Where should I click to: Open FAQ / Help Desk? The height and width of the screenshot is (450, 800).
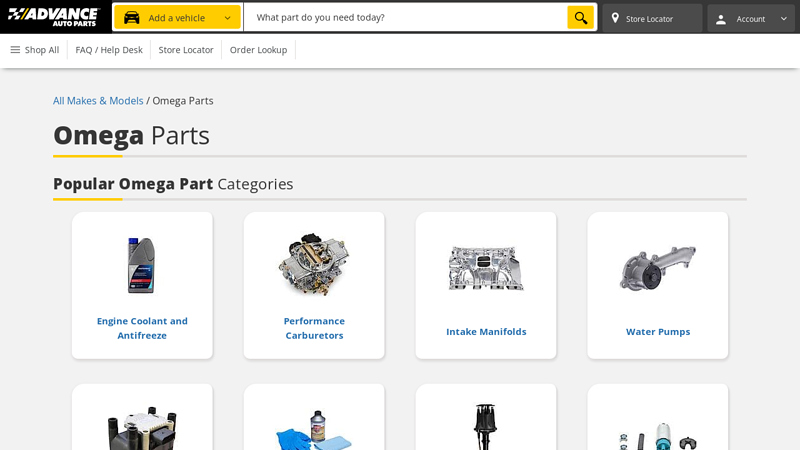[x=109, y=50]
